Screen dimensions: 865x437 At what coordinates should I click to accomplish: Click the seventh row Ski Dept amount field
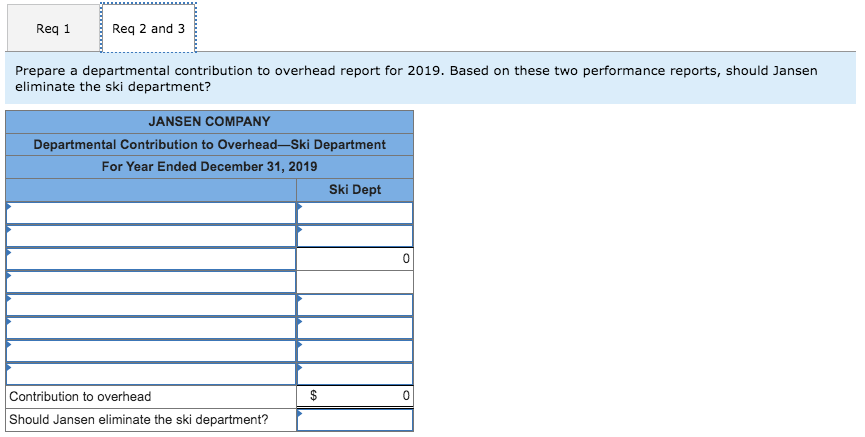coord(355,351)
